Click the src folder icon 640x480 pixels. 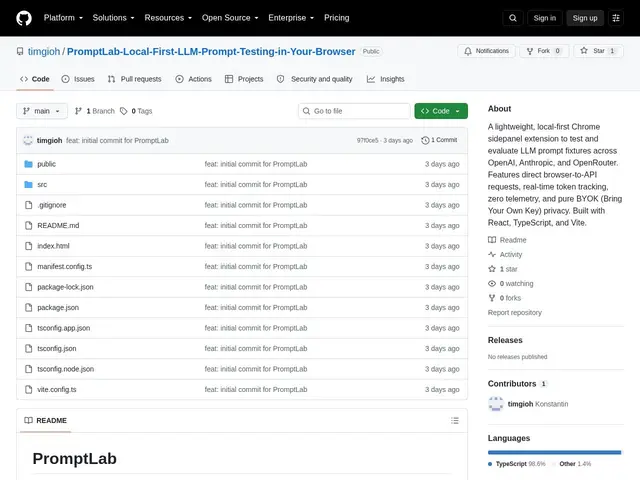28,184
